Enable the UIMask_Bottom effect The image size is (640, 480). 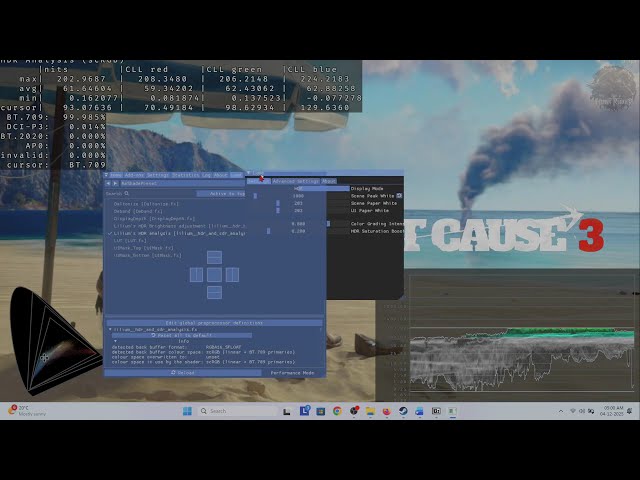[x=147, y=255]
